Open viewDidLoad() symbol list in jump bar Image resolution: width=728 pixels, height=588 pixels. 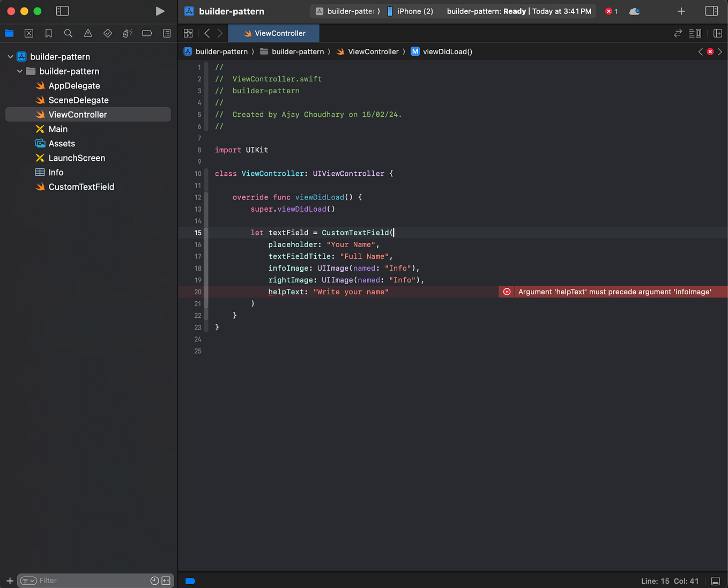442,51
